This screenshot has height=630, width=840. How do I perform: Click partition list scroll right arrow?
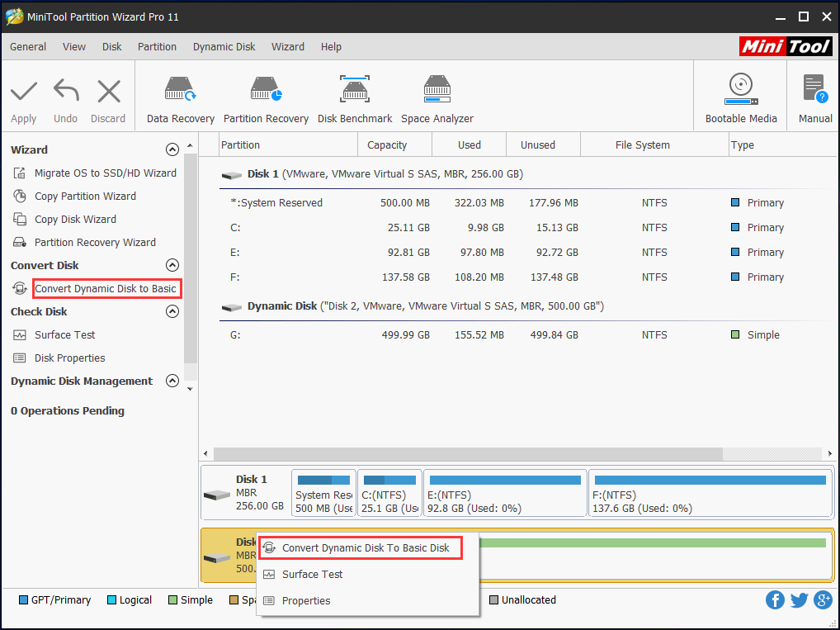pos(830,453)
